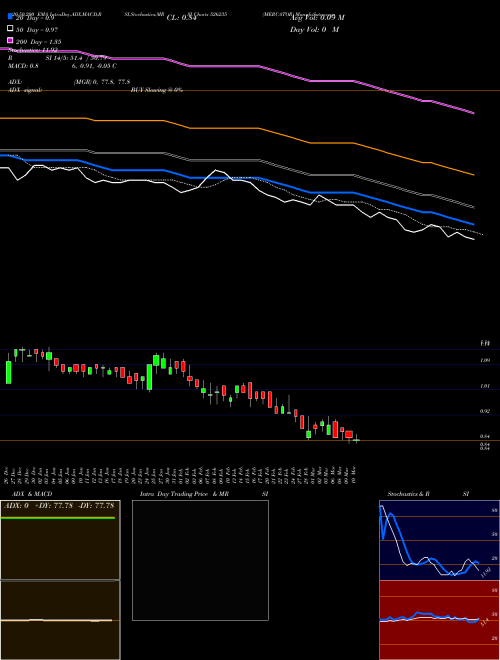Viewport: 500px width, 660px height.
Task: Click the 'ADX: 0 +DY: 77.78 -DY: 77.78' readout
Action: (59, 506)
